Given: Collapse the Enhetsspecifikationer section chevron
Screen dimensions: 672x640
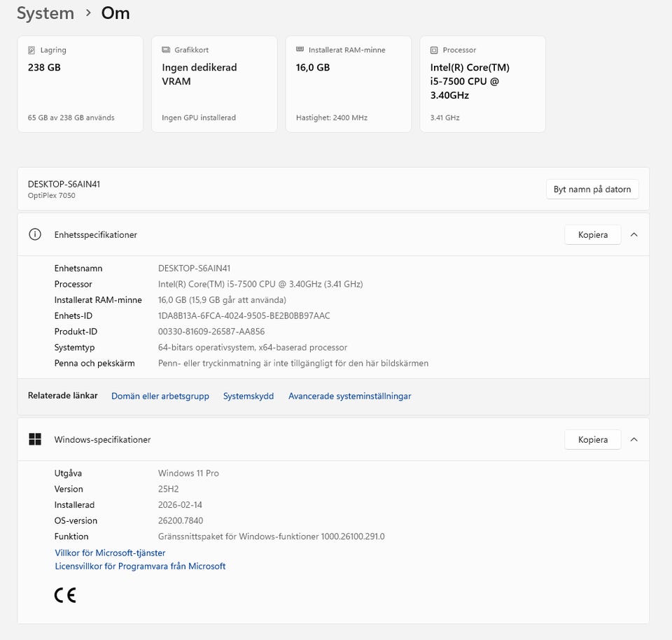Looking at the screenshot, I should coord(634,235).
